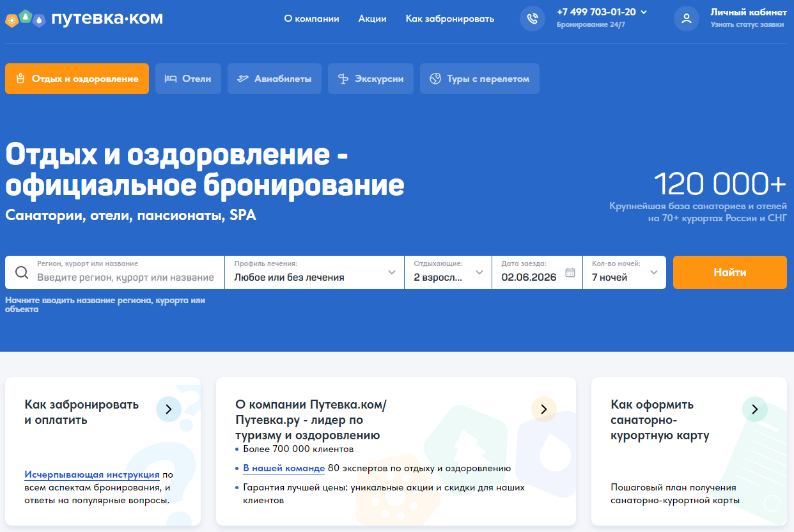The image size is (794, 532).
Task: Click Узнать статус заявки text
Action: tap(747, 24)
